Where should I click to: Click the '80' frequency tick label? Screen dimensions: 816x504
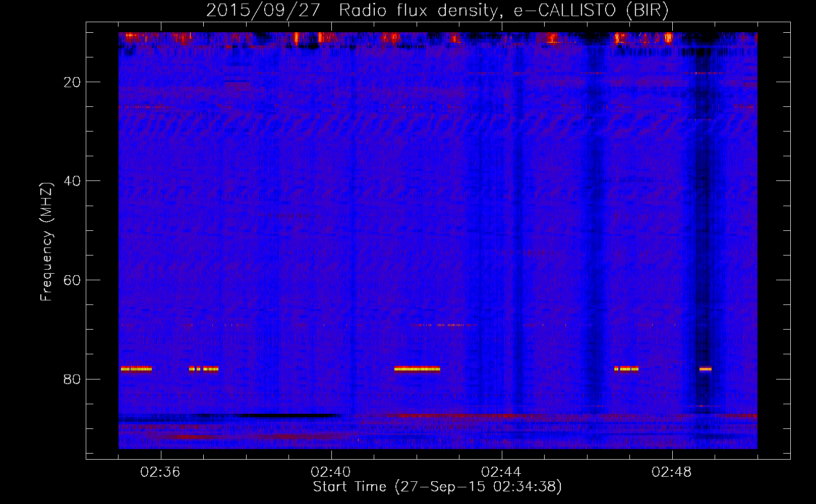pyautogui.click(x=73, y=379)
